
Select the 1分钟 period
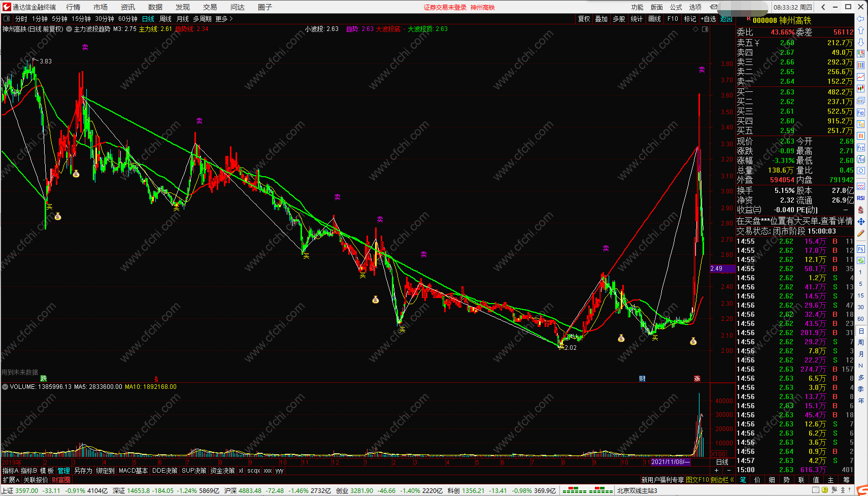tap(40, 19)
